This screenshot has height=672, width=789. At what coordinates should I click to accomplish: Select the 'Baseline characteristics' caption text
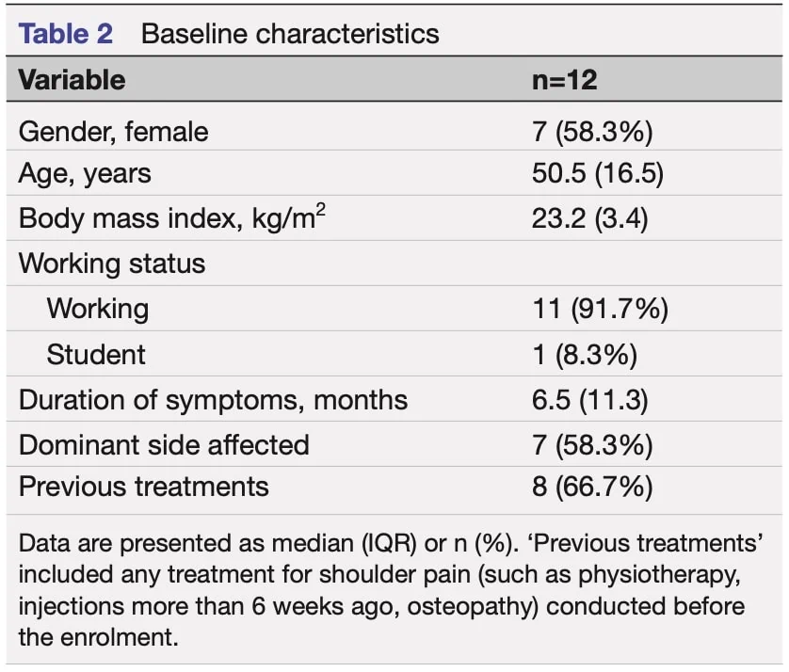pos(290,34)
